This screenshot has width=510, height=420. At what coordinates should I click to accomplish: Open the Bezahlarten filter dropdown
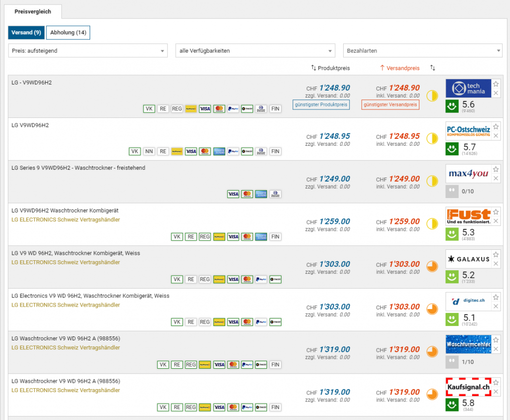tap(422, 51)
